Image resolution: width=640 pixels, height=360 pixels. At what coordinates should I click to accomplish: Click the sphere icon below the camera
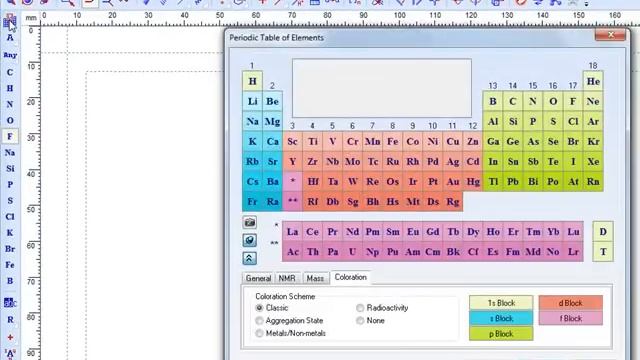[x=250, y=240]
